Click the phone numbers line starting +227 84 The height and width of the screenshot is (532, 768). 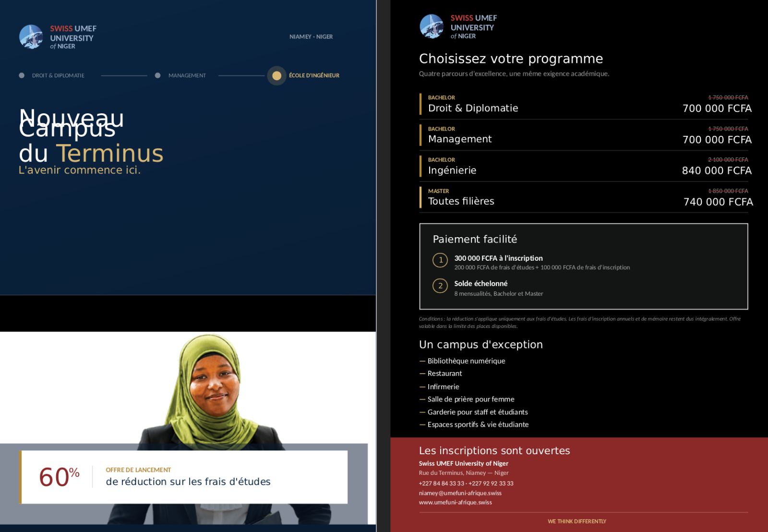click(466, 484)
